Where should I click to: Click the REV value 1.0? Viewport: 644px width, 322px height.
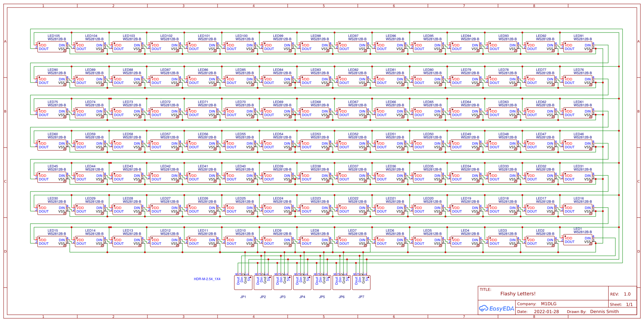click(627, 294)
